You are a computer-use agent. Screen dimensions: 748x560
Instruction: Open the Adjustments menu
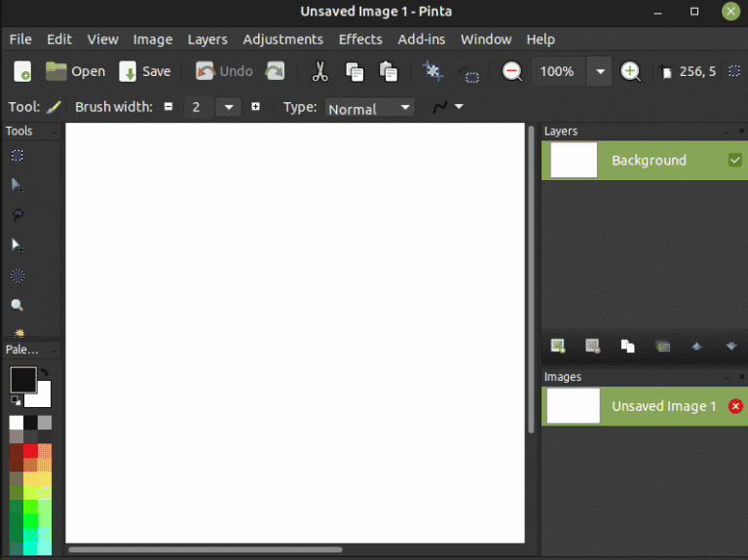point(282,39)
